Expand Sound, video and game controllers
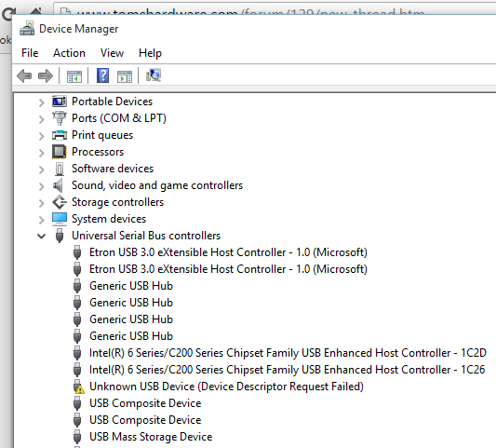This screenshot has height=448, width=496. (x=41, y=186)
